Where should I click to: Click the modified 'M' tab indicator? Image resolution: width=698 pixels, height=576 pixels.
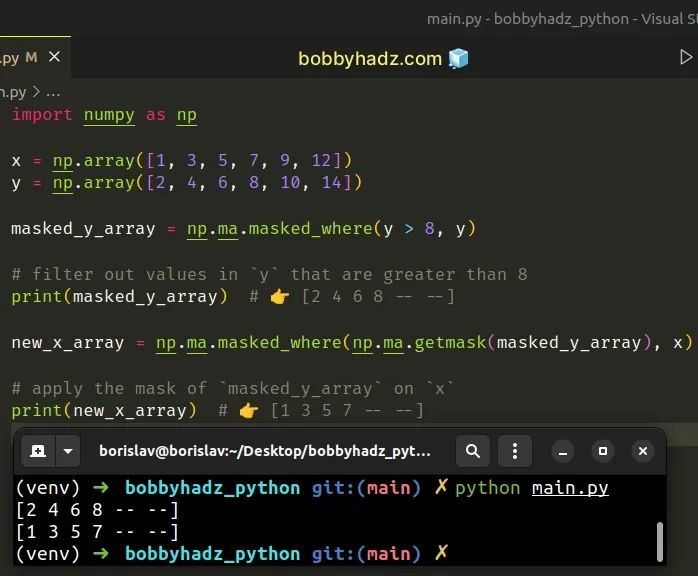click(x=31, y=57)
